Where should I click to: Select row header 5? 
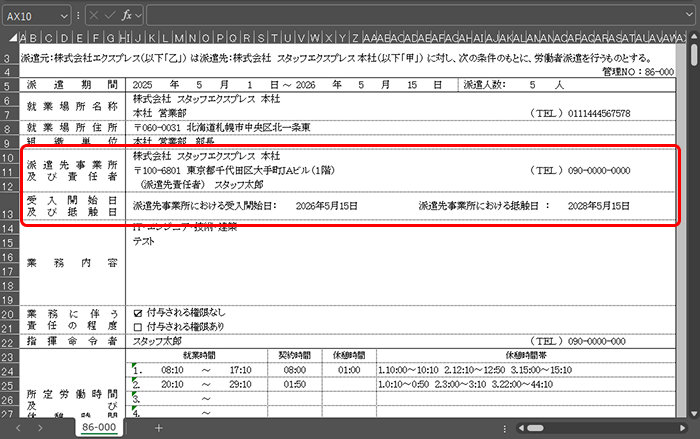pos(7,85)
